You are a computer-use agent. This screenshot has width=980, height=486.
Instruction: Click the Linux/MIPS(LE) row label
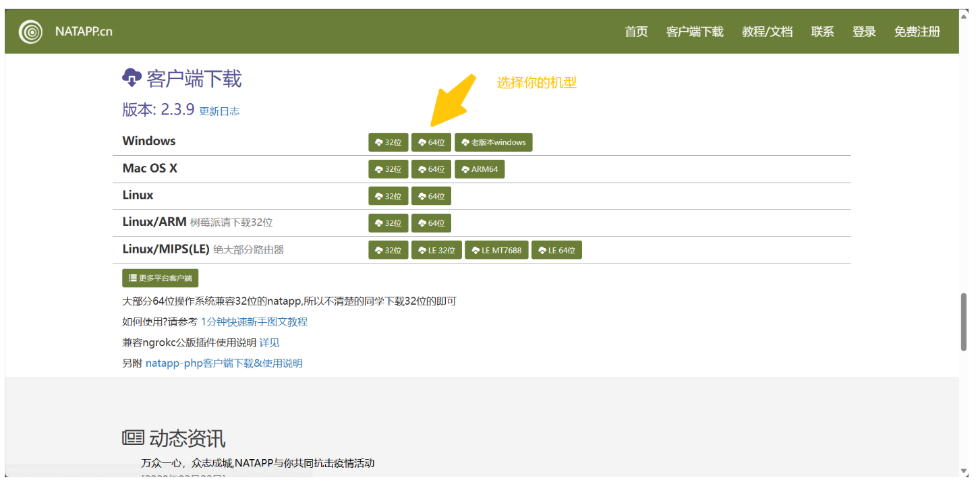point(166,249)
